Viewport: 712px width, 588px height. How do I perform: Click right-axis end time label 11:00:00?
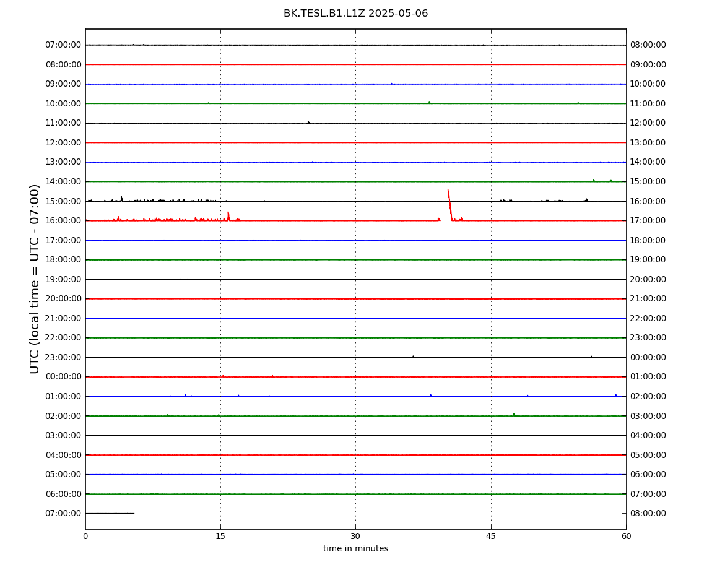click(648, 103)
